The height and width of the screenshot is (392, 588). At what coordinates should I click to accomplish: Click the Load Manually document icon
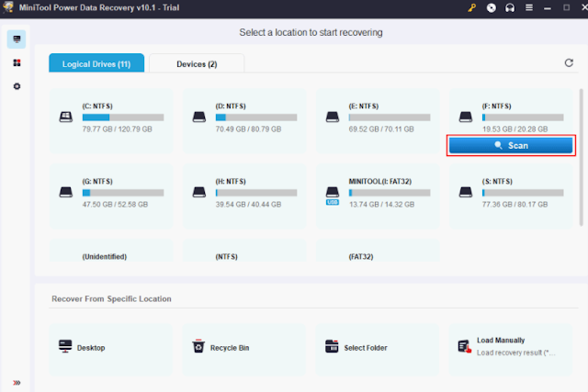point(464,346)
